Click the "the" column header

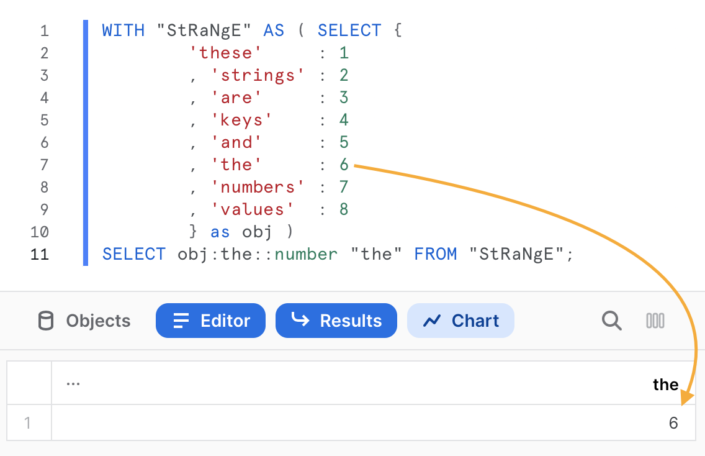coord(665,384)
